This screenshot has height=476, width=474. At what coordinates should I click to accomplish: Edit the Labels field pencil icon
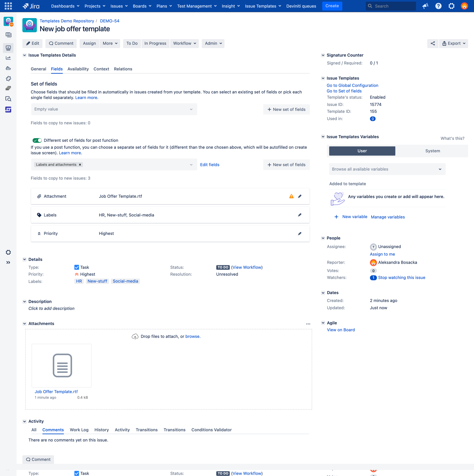[300, 215]
